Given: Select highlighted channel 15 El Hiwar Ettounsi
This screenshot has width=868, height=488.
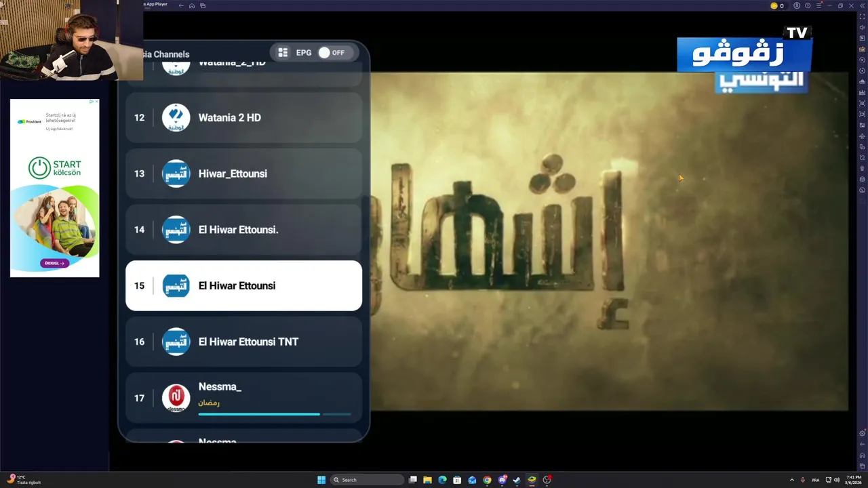Looking at the screenshot, I should 243,286.
